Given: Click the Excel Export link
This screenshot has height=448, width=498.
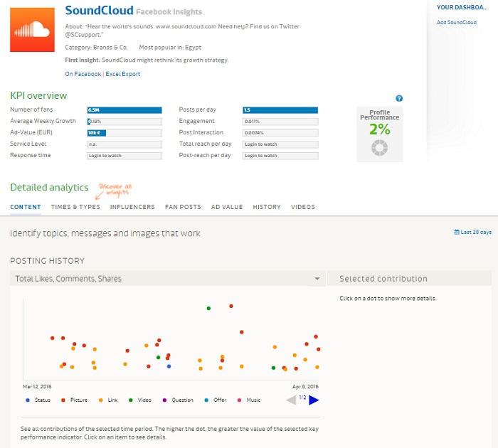Looking at the screenshot, I should tap(123, 74).
